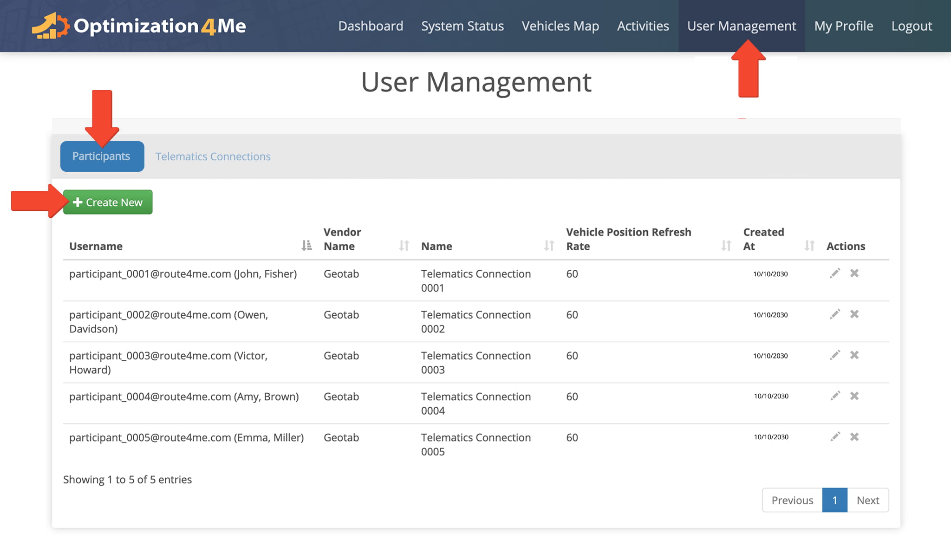
Task: Click date 10/10/2030 in Victor Howard row
Action: [x=770, y=356]
